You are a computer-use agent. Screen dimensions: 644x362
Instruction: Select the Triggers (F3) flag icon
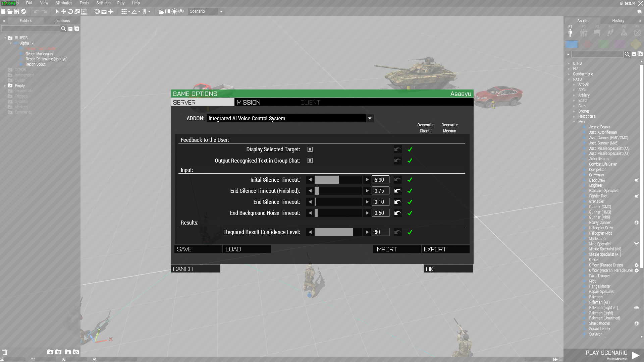click(597, 33)
